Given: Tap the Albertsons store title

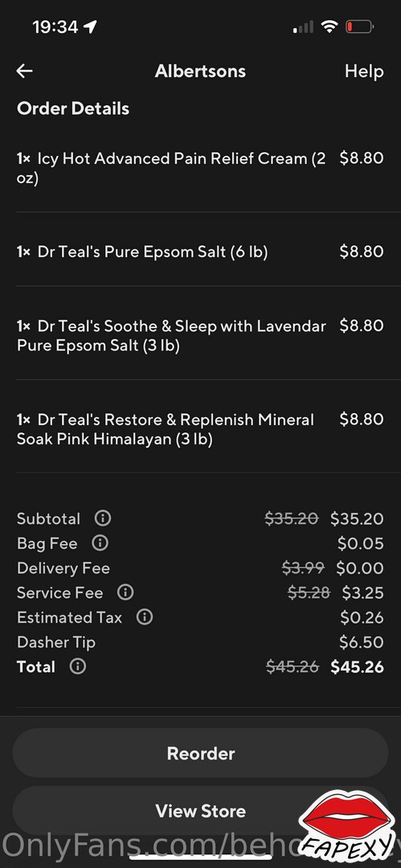Looking at the screenshot, I should tap(201, 71).
